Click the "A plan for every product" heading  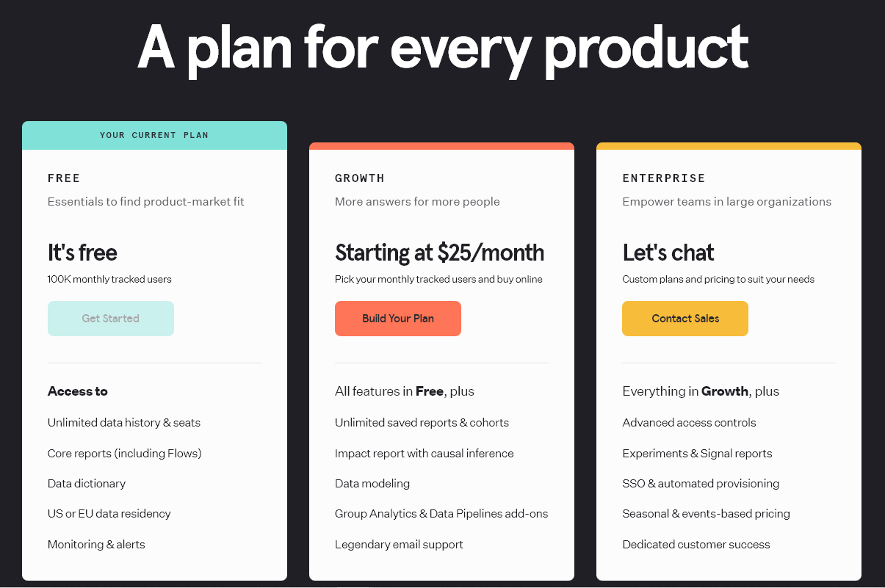tap(443, 48)
